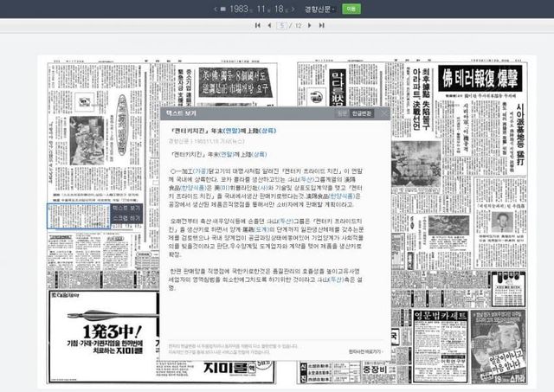
Task: Click the page number input field
Action: coord(281,26)
